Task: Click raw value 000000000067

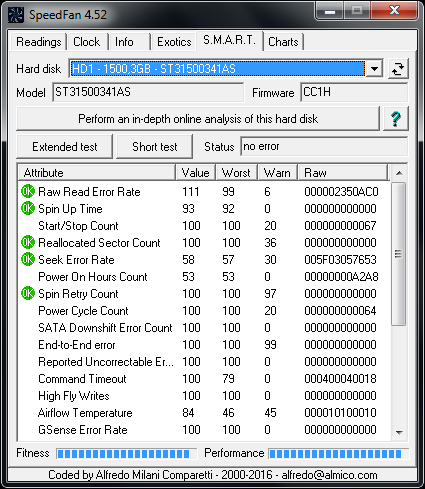Action: click(340, 226)
